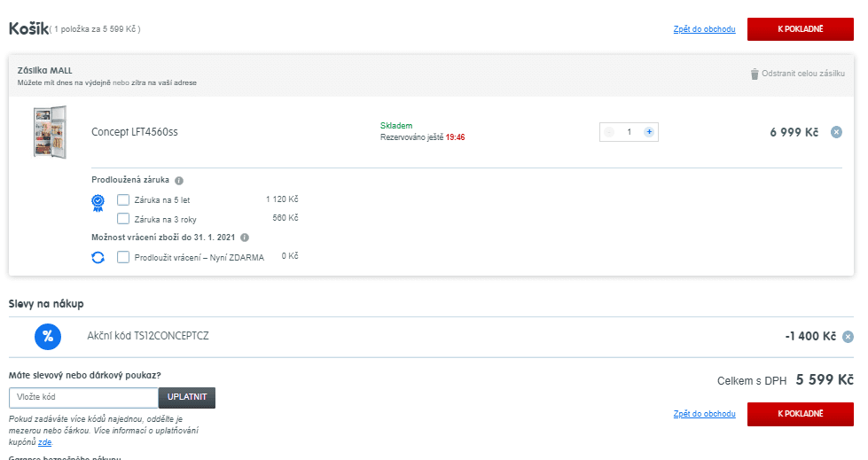
Task: Click bottom K POKLADNĚ checkout button
Action: [801, 414]
